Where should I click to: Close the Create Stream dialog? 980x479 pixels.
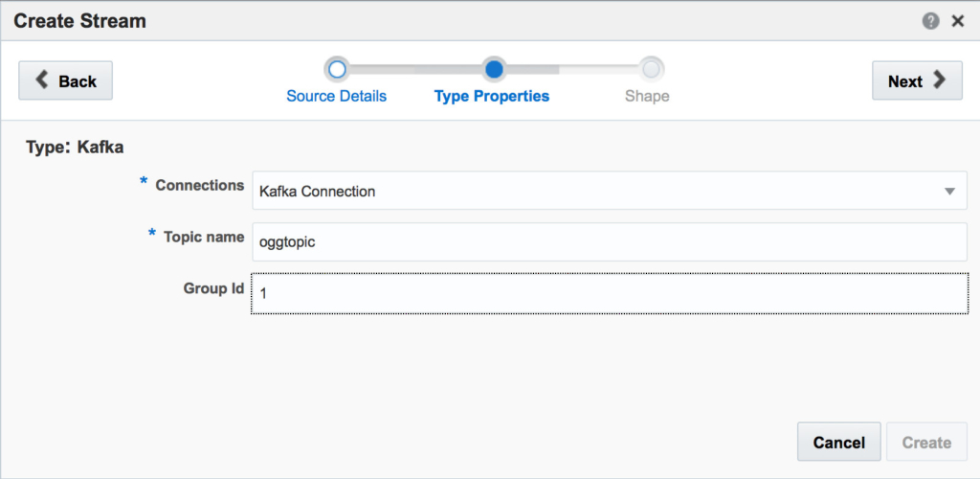(957, 21)
